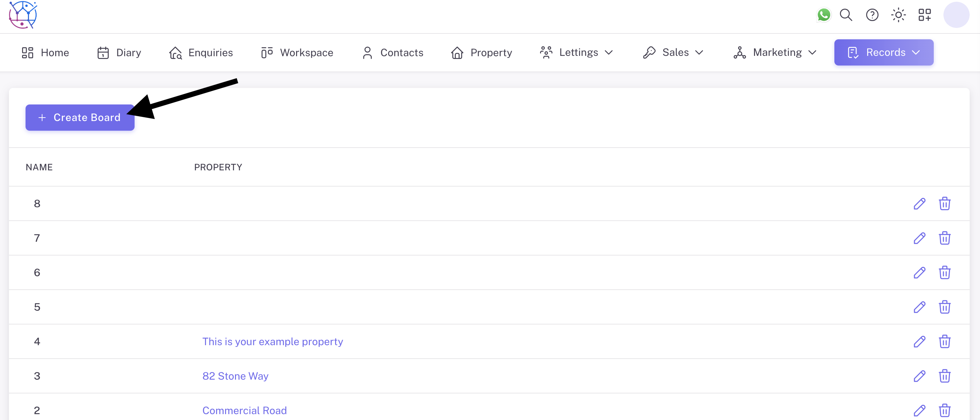
Task: Switch to the Contacts section
Action: 402,52
